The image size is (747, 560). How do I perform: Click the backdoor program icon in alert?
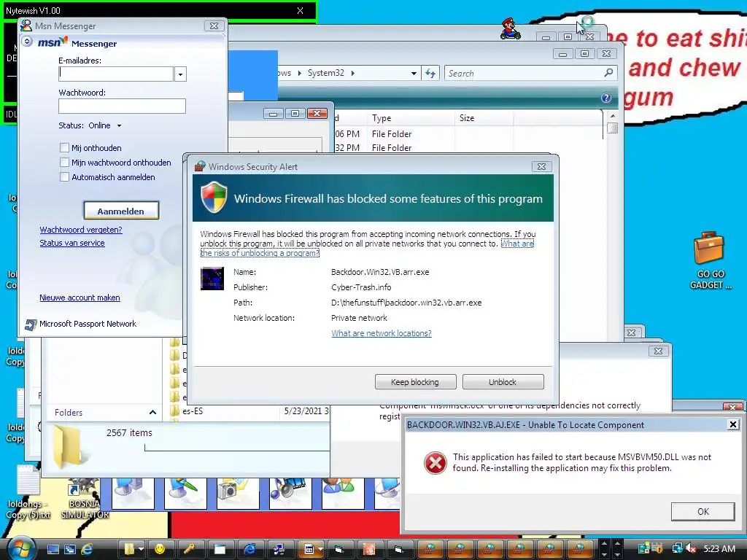click(212, 279)
